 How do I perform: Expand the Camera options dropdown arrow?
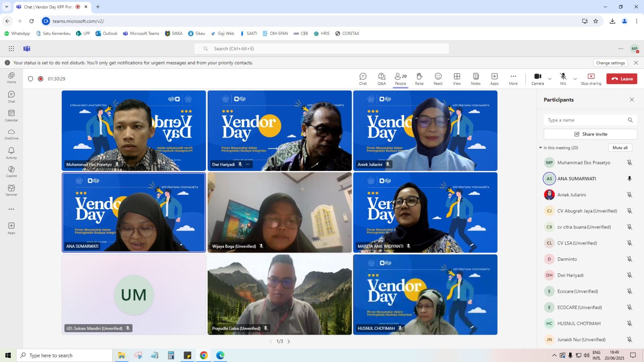[550, 79]
